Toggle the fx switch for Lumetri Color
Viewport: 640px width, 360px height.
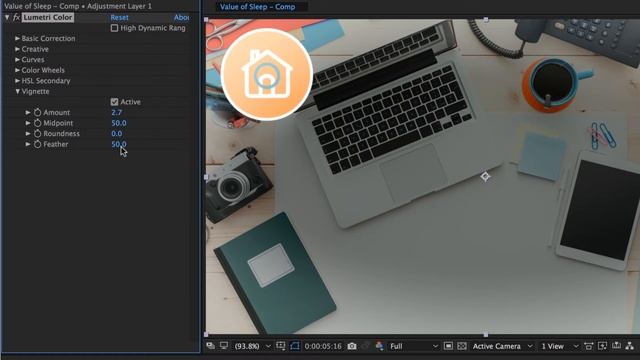(16, 17)
